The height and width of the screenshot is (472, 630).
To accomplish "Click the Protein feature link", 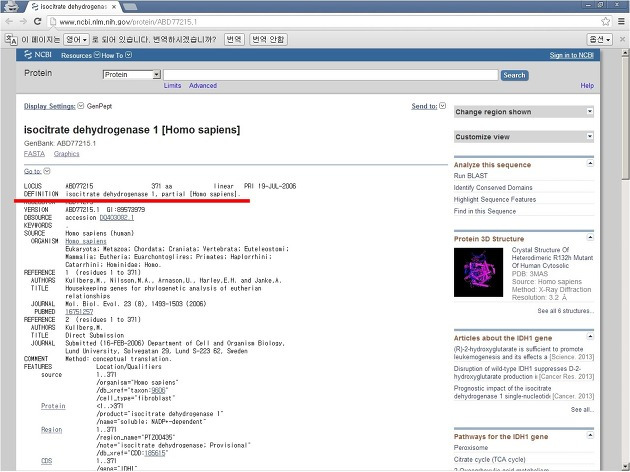I will [x=53, y=406].
